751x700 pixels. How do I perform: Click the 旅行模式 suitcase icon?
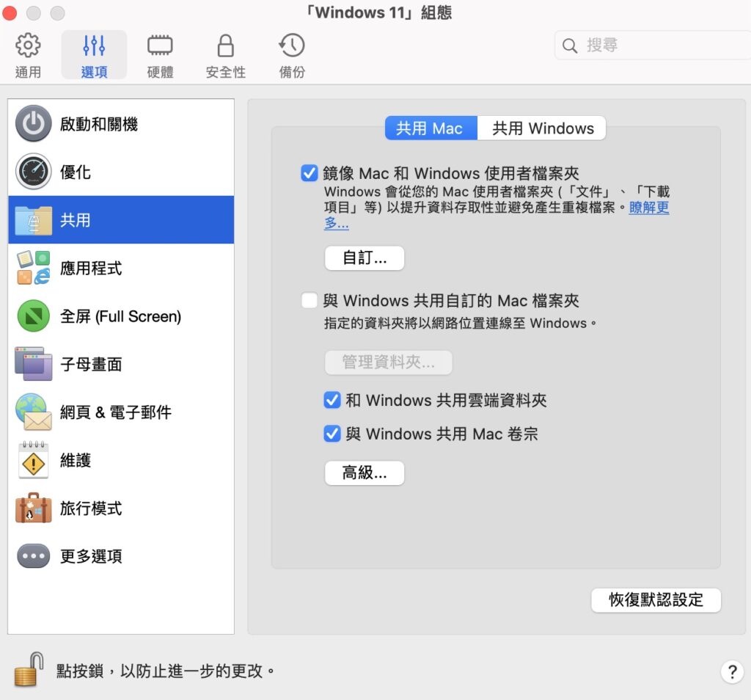[x=34, y=508]
